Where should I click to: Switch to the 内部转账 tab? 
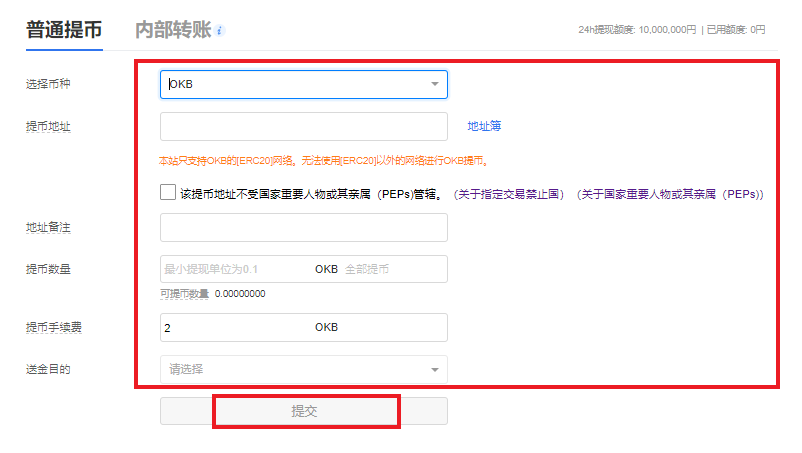(x=173, y=30)
